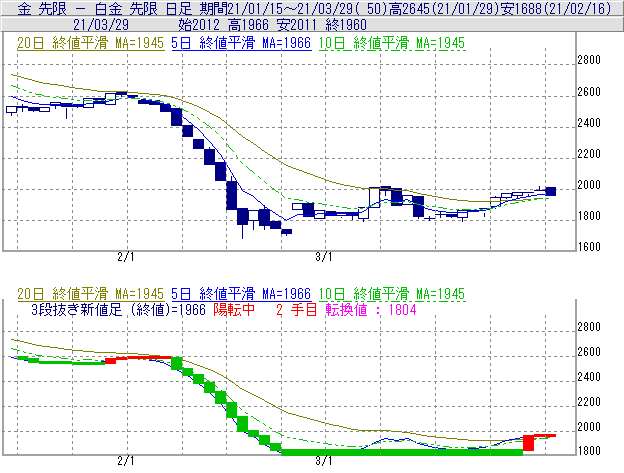Click the 1600 axis value on upper chart
Viewport: 624px width, 473px height.
(x=589, y=247)
